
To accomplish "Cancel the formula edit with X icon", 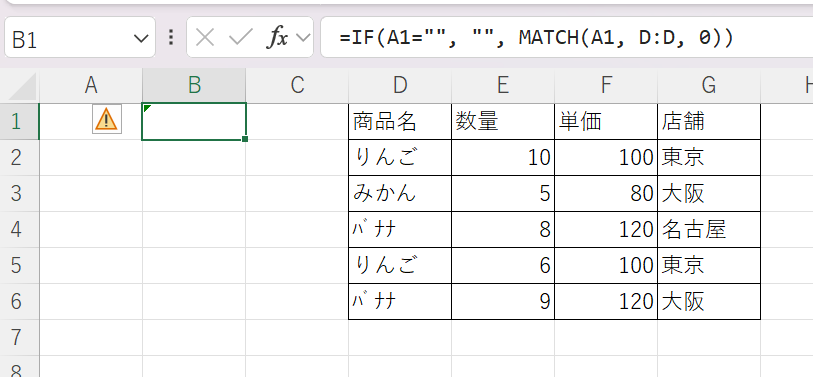I will (205, 37).
